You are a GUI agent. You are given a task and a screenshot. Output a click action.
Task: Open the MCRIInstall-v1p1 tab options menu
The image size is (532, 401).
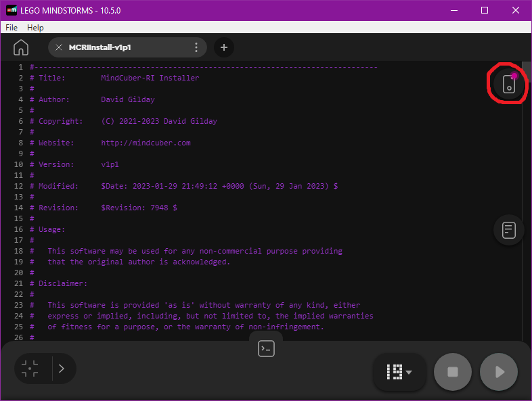196,47
